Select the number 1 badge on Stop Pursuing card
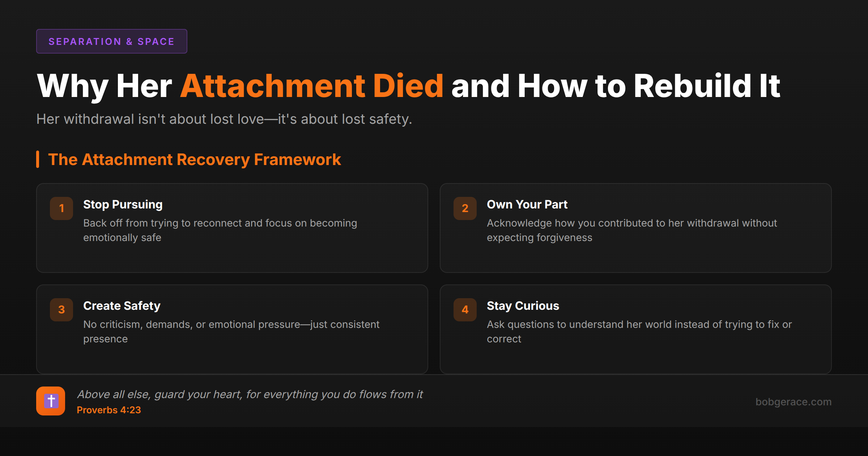 click(61, 208)
